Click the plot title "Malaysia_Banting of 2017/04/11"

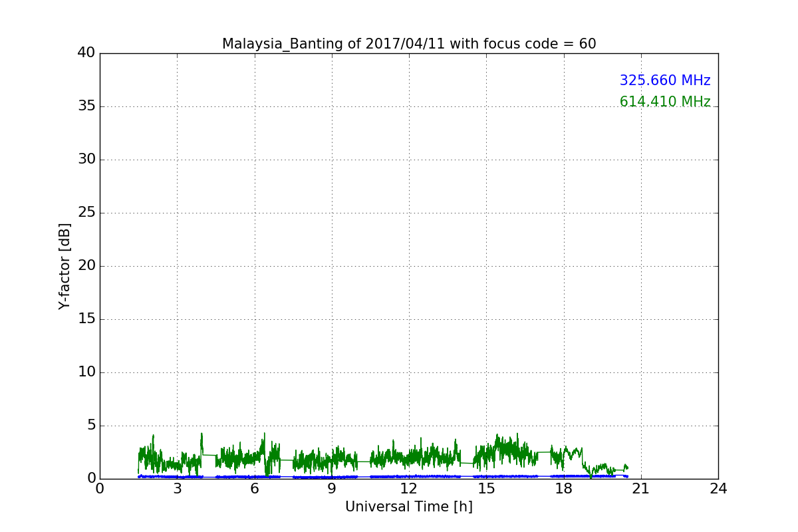pos(334,44)
